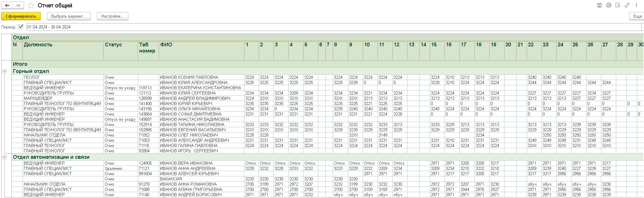Click the back navigation arrow
644x198 pixels.
[x=7, y=5]
